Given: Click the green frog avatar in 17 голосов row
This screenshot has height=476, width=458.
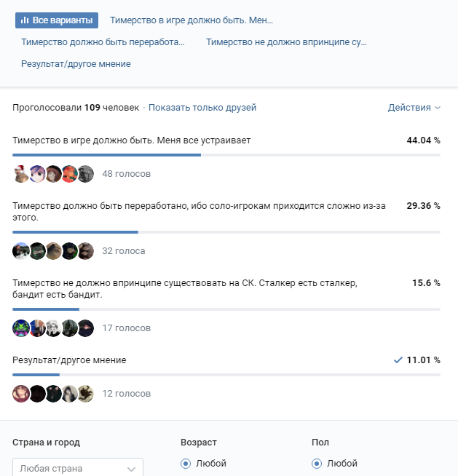Looking at the screenshot, I should pyautogui.click(x=21, y=328).
